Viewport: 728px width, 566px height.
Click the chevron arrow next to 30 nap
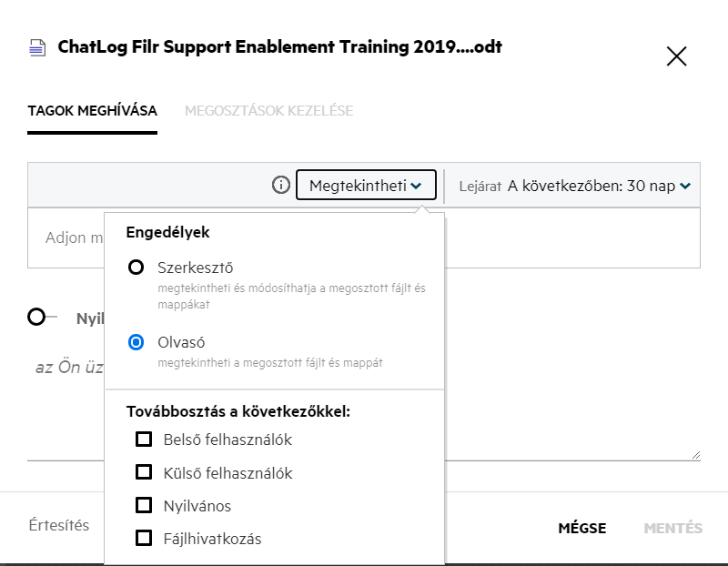pyautogui.click(x=685, y=186)
